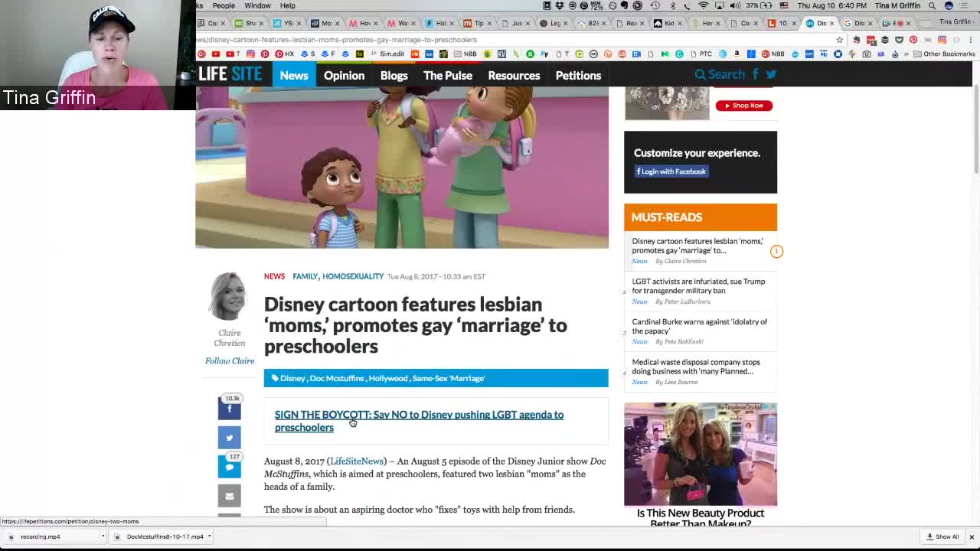Go to Opinion section
Screen dimensions: 980x551
pos(344,75)
